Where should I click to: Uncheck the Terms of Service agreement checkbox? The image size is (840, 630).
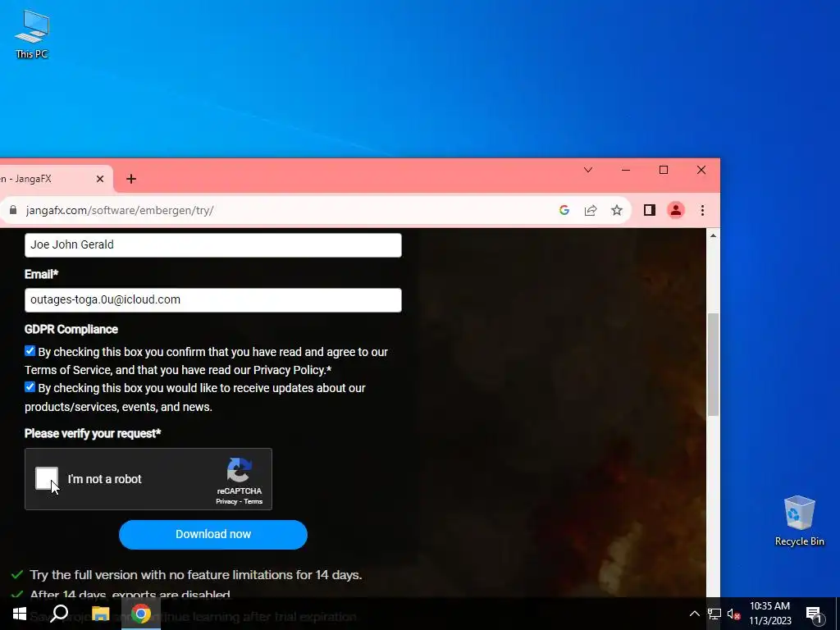(x=30, y=351)
